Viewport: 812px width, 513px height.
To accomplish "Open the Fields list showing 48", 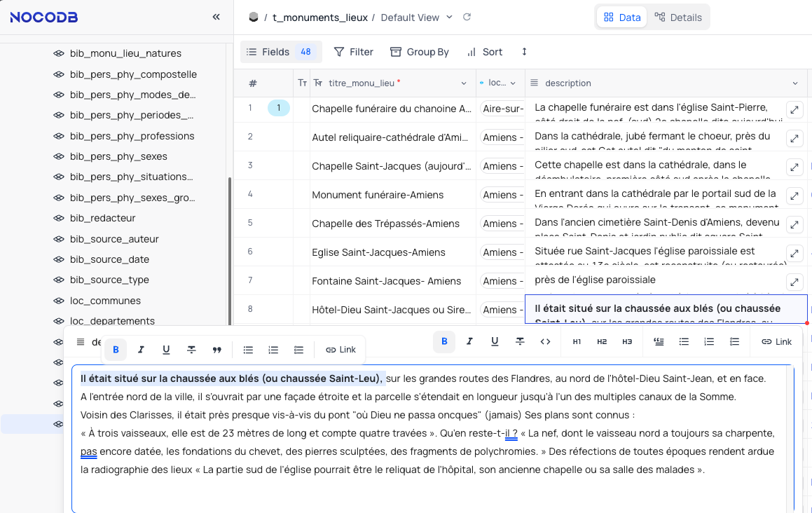I will click(280, 52).
